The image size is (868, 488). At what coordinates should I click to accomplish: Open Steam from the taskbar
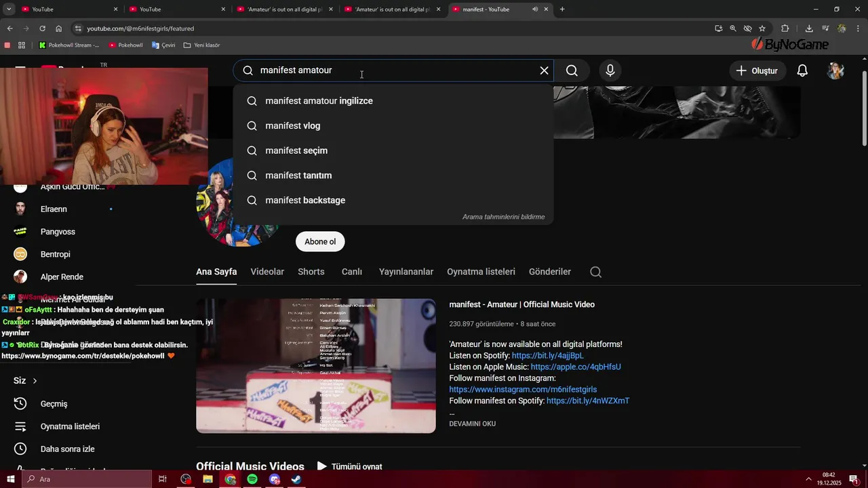[296, 479]
